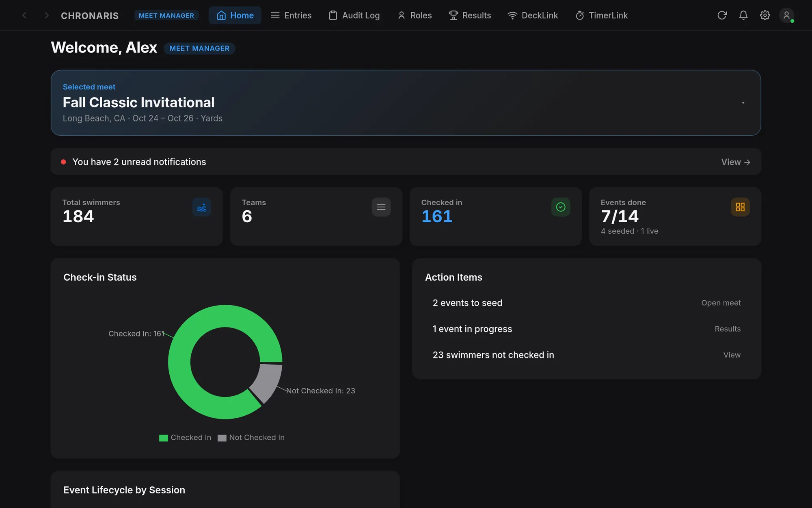Click the Event Lifecycle by Session heading
The height and width of the screenshot is (508, 812).
click(124, 490)
